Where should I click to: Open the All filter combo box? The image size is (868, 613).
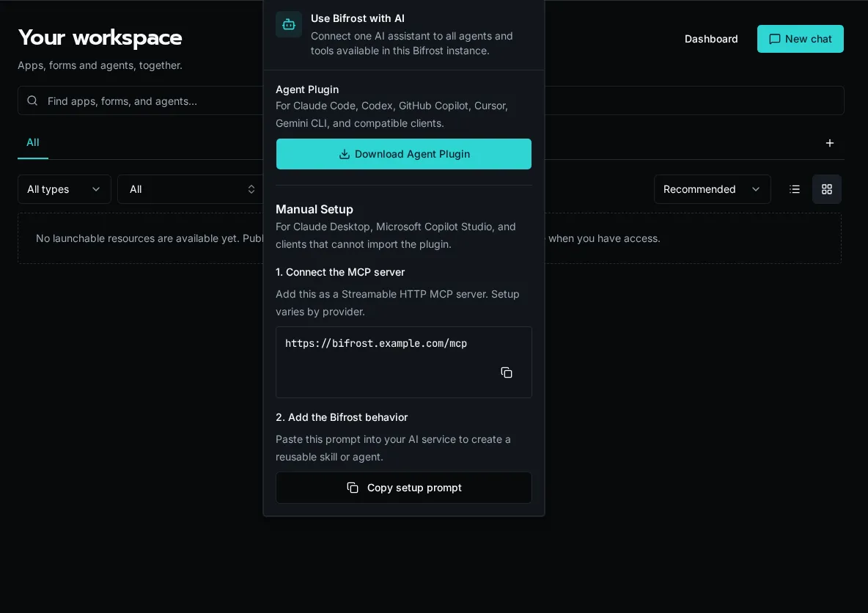pos(190,189)
